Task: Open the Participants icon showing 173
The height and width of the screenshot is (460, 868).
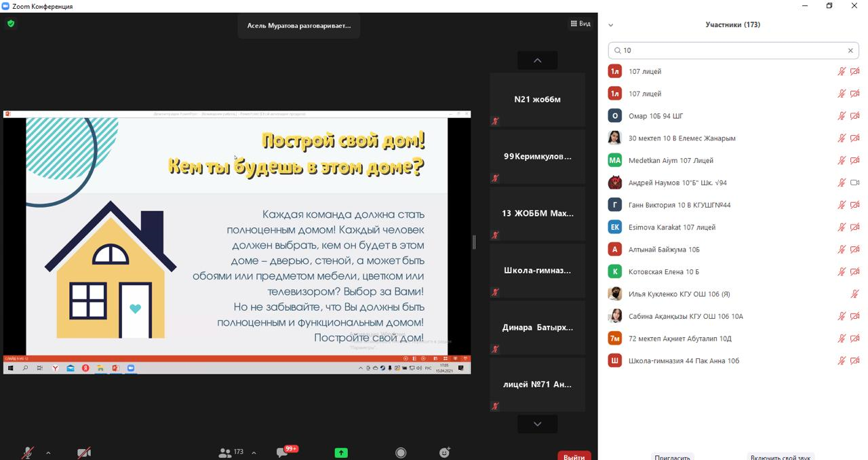Action: (226, 451)
